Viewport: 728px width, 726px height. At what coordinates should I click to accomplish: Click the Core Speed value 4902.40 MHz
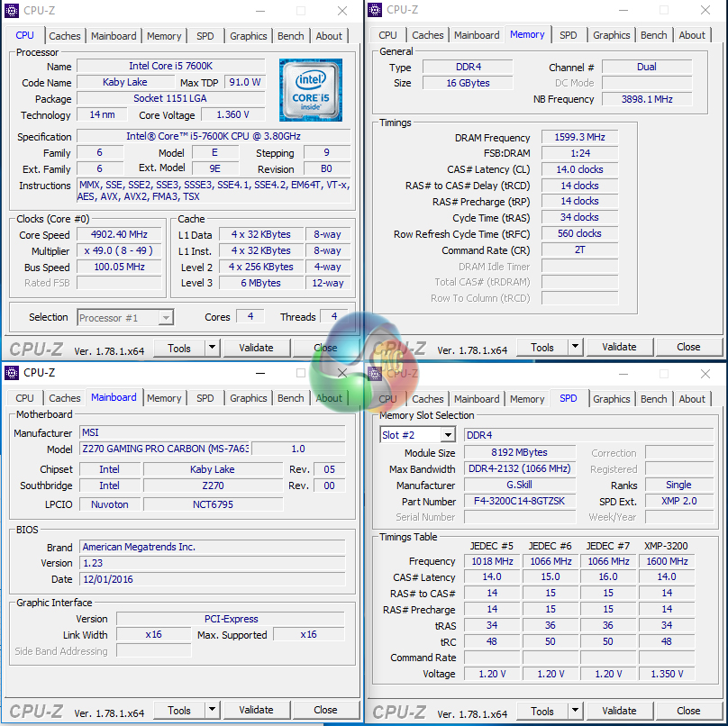click(120, 234)
